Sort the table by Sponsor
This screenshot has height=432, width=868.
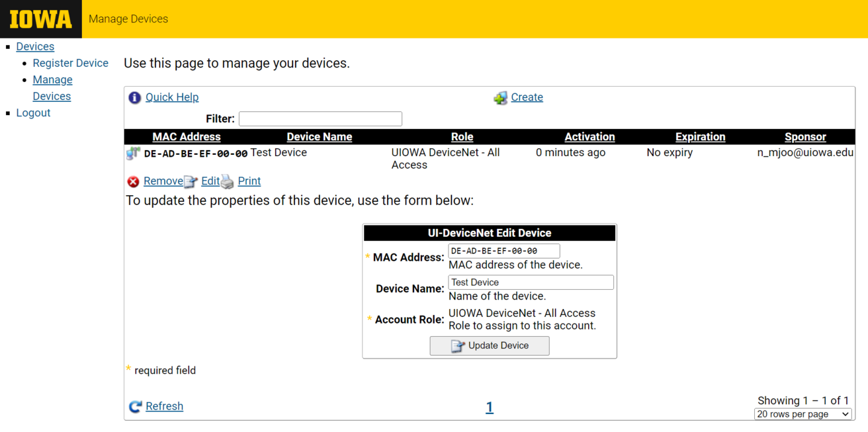(805, 136)
